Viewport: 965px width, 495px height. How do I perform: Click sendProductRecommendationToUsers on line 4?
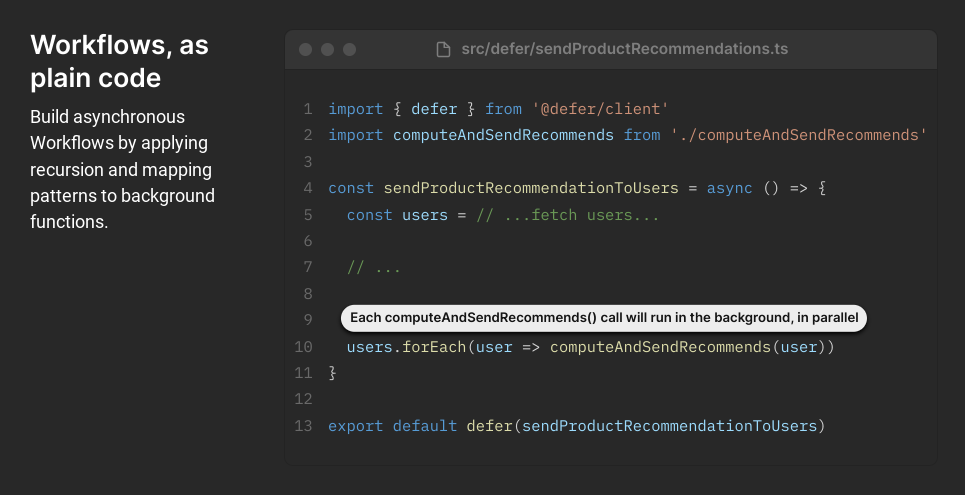(x=531, y=188)
